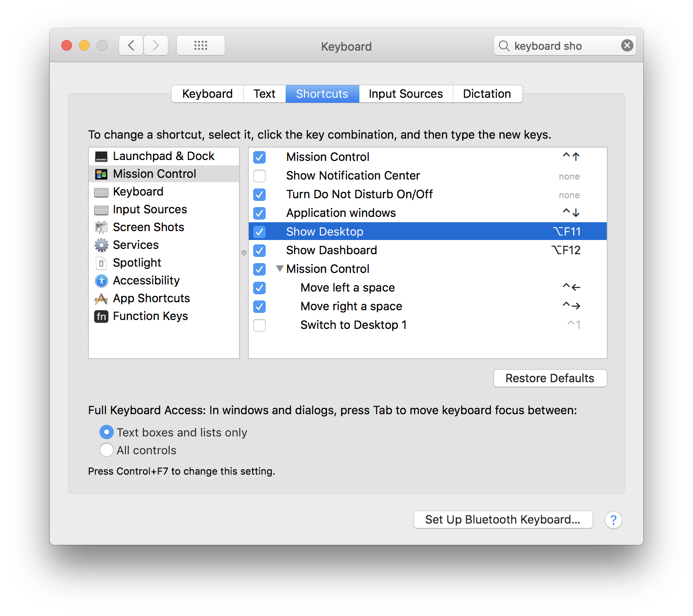Uncheck Show Desktop shortcut checkbox
This screenshot has width=693, height=616.
[259, 232]
